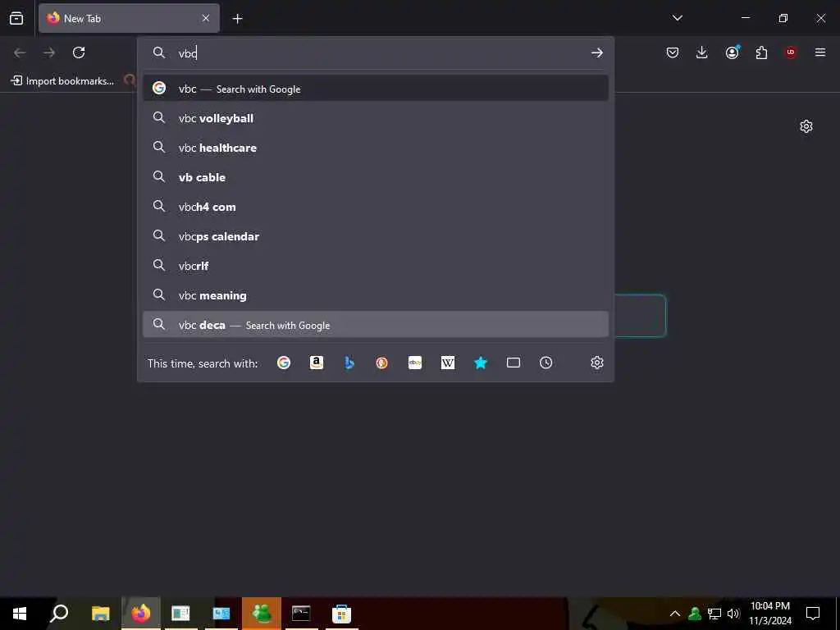Open Windows taskbar search

click(59, 614)
